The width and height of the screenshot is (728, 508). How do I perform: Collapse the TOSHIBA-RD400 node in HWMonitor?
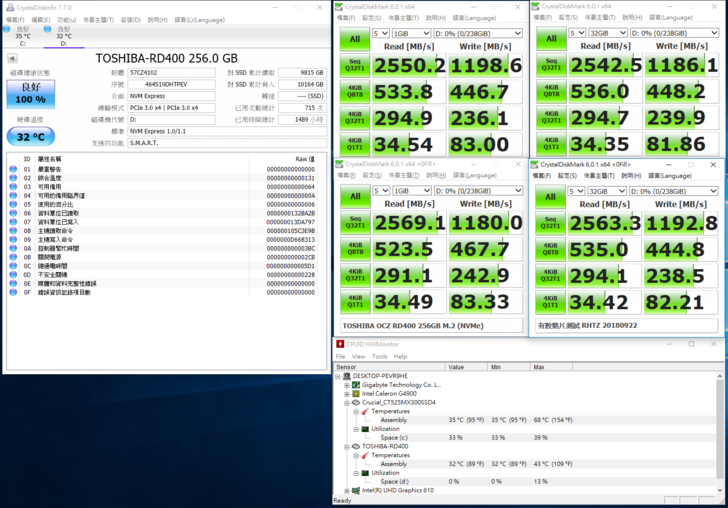click(346, 446)
